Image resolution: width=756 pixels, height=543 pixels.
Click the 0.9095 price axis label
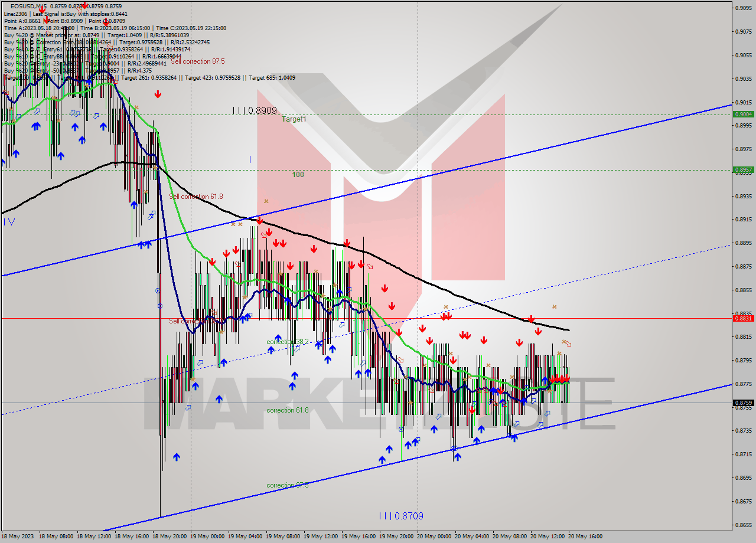click(x=743, y=8)
